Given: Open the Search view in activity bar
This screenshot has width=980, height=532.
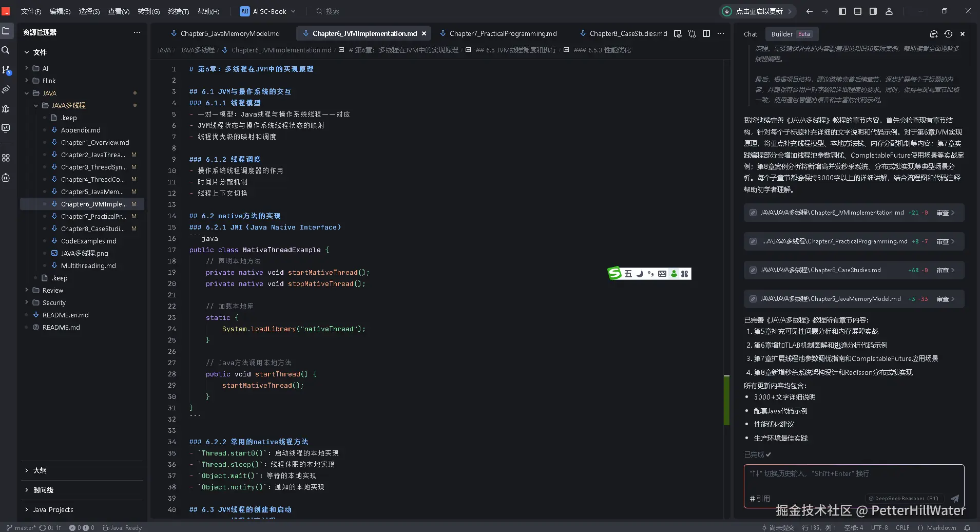Looking at the screenshot, I should [6, 50].
